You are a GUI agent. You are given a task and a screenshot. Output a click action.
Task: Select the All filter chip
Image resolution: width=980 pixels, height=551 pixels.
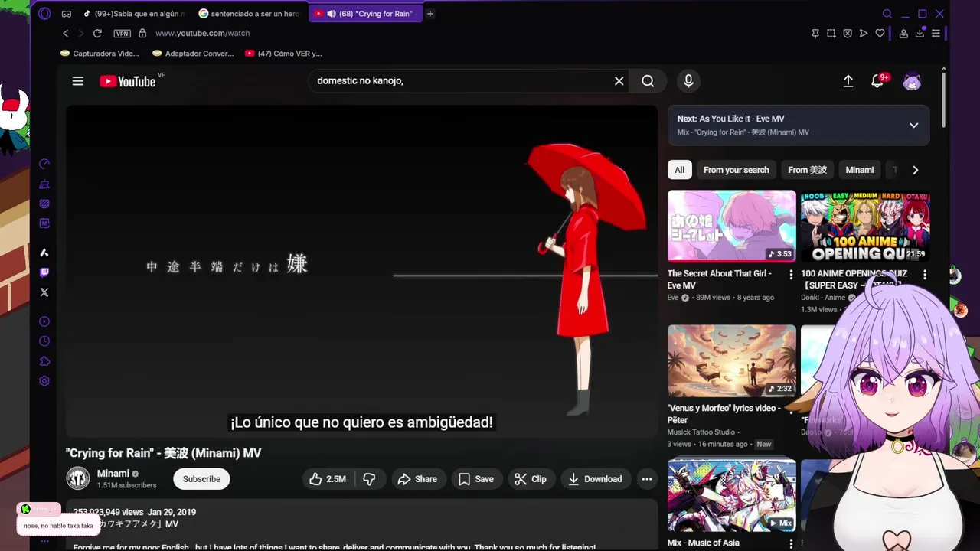pos(679,170)
